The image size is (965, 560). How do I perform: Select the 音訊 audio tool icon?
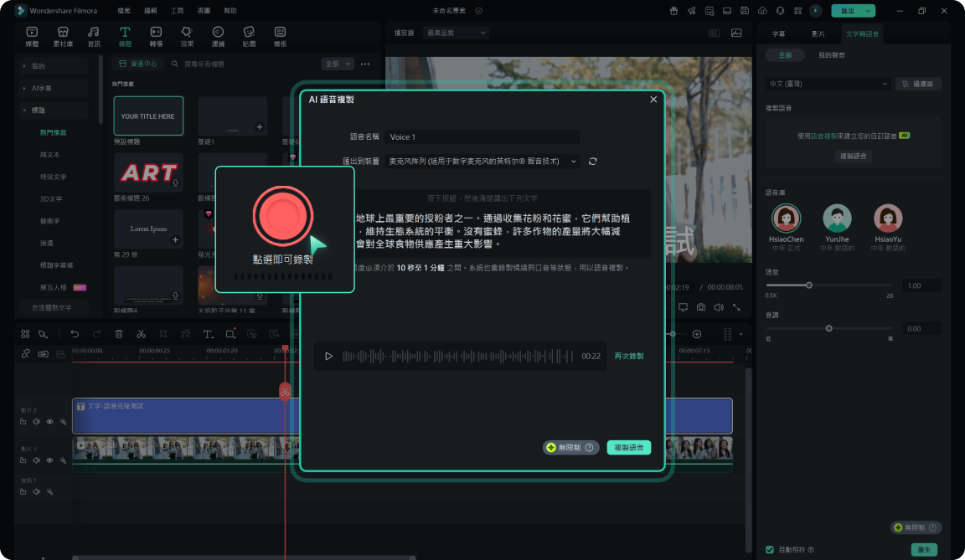click(94, 36)
